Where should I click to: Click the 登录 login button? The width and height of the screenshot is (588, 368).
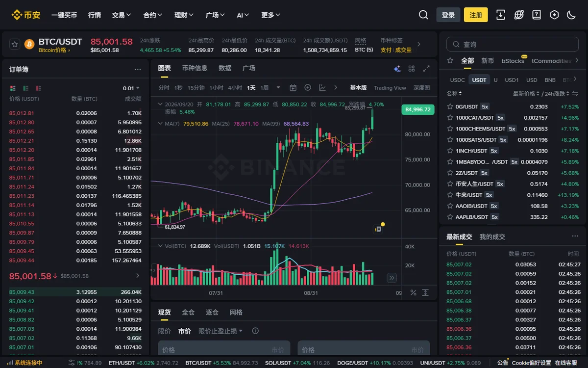tap(448, 15)
